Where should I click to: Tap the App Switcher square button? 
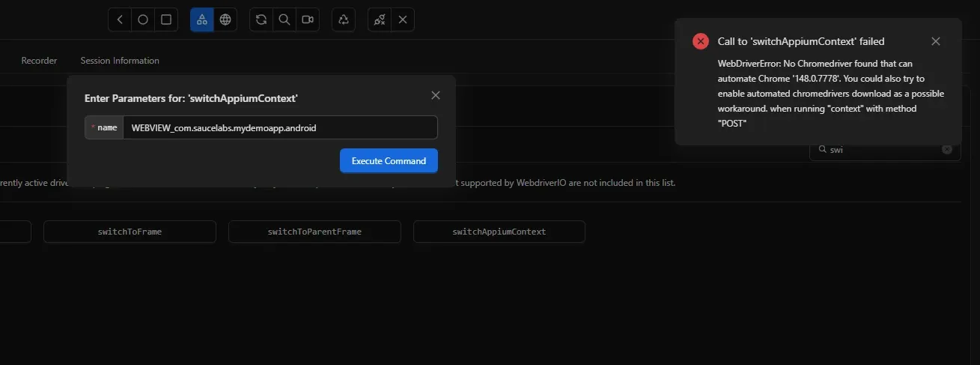(166, 19)
